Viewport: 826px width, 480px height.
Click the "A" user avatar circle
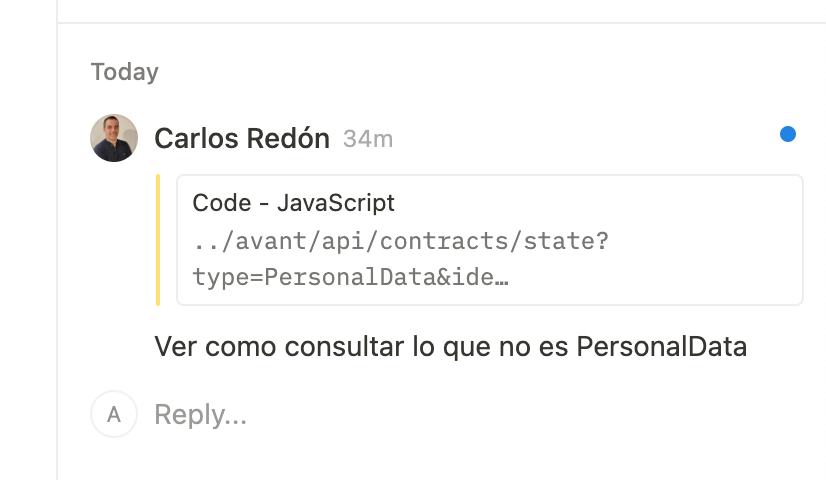point(114,414)
